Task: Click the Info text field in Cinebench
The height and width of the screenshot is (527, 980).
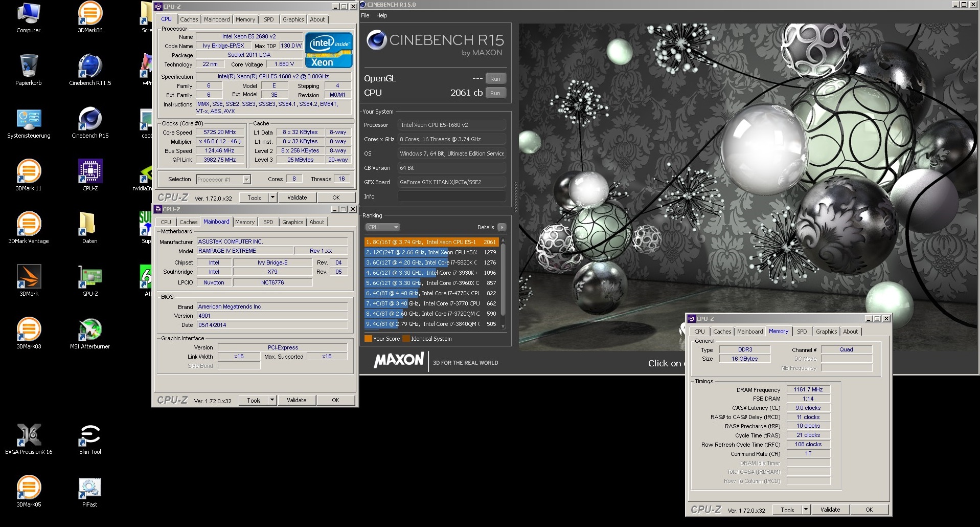Action: pos(452,196)
